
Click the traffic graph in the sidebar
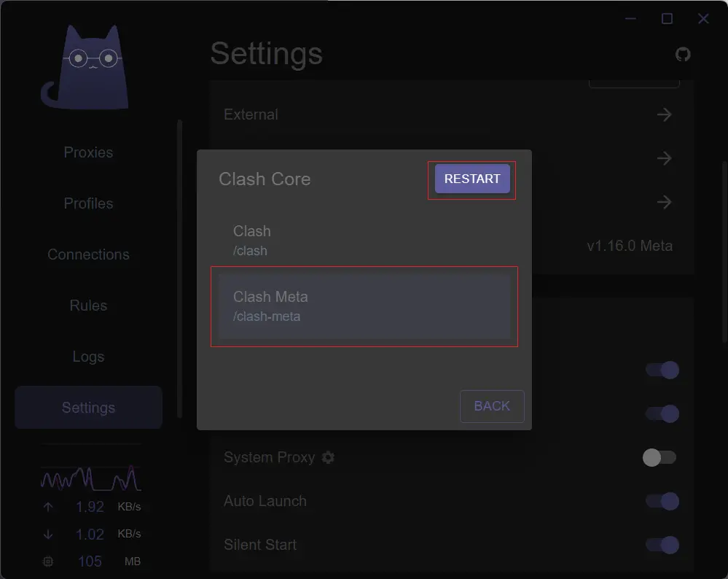click(91, 478)
